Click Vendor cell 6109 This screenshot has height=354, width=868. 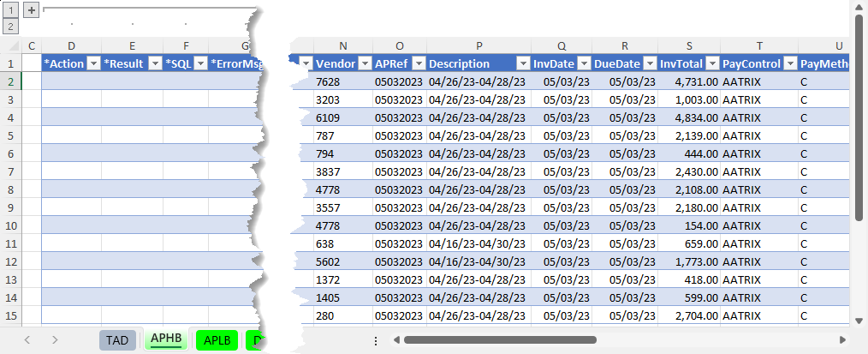pos(343,117)
